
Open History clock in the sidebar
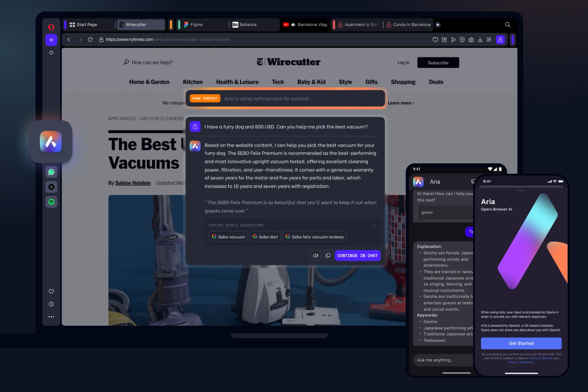point(51,304)
